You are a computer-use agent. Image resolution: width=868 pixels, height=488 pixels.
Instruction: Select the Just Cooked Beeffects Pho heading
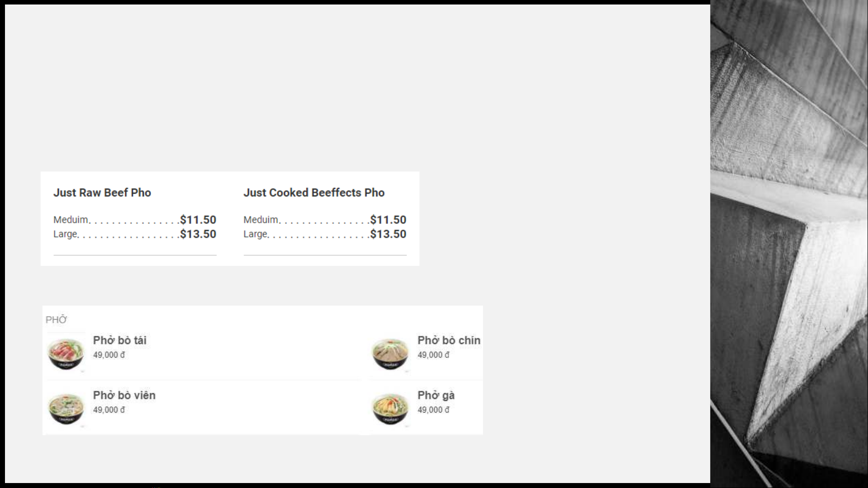click(x=314, y=193)
